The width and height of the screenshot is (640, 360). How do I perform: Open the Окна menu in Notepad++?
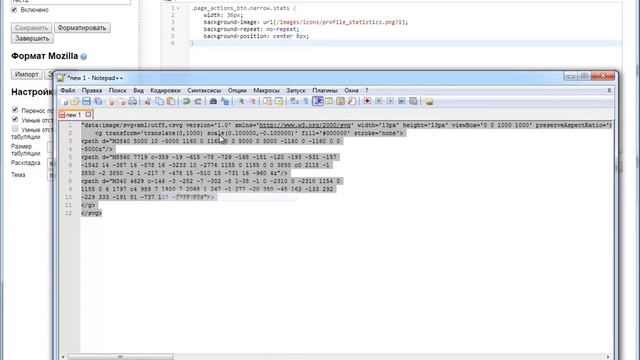coord(351,90)
